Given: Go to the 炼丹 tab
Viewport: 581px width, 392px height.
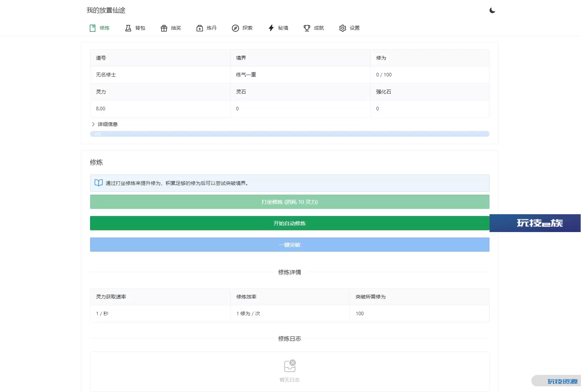Looking at the screenshot, I should pos(207,28).
